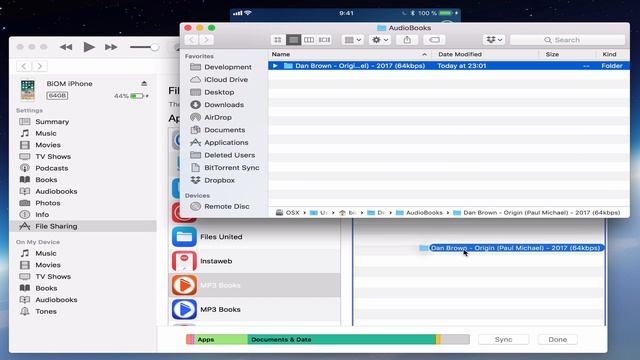Switch Finder to column view
Image resolution: width=640 pixels, height=360 pixels.
coord(309,40)
